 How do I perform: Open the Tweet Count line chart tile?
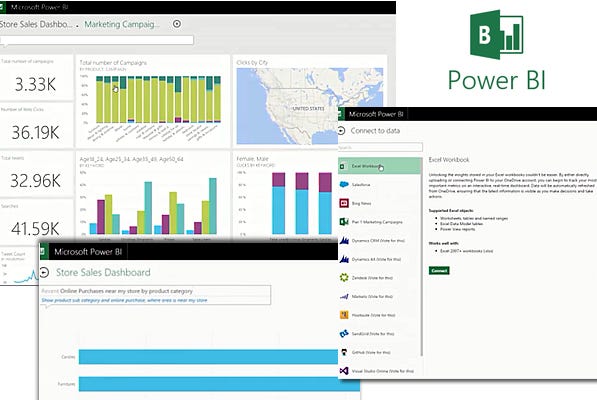tap(19, 266)
